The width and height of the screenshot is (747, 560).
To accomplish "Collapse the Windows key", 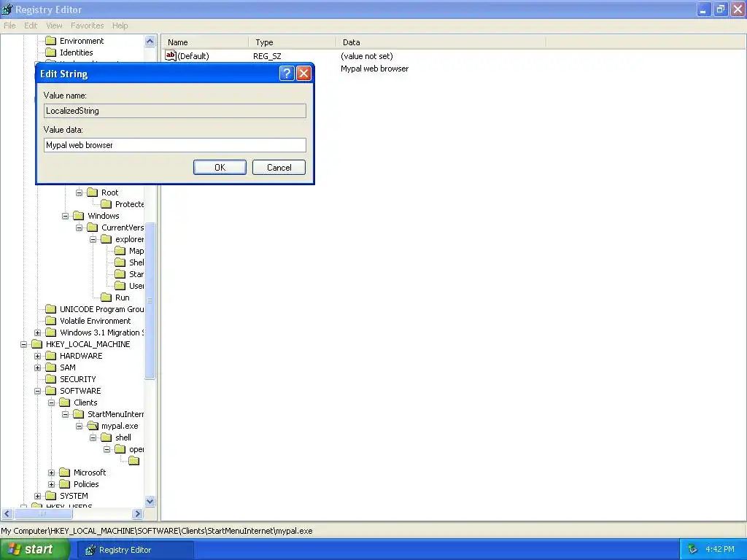I will 65,216.
